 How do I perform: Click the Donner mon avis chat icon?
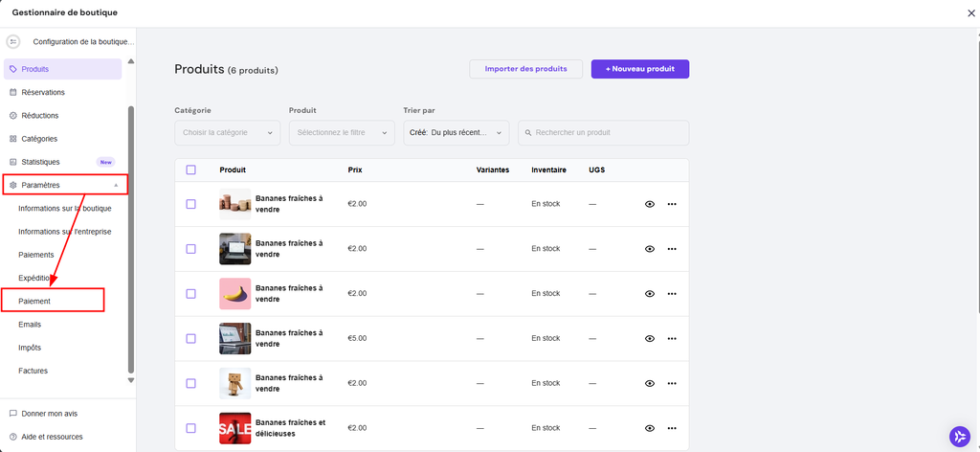point(13,414)
